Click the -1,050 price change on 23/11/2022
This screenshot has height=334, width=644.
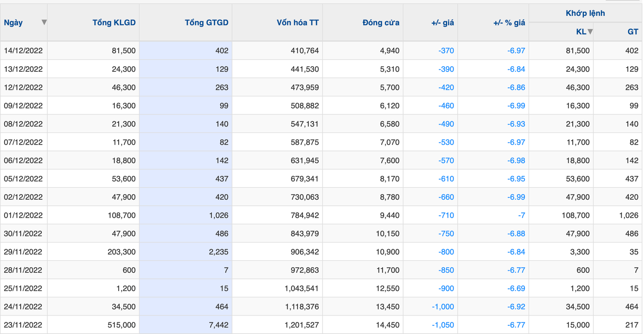(x=442, y=325)
